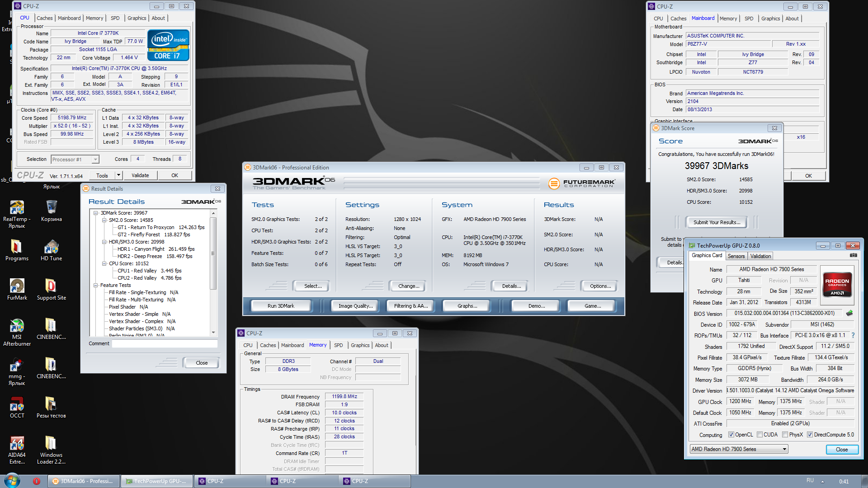Switch to SPD tab in Memory CPU-Z window

339,345
